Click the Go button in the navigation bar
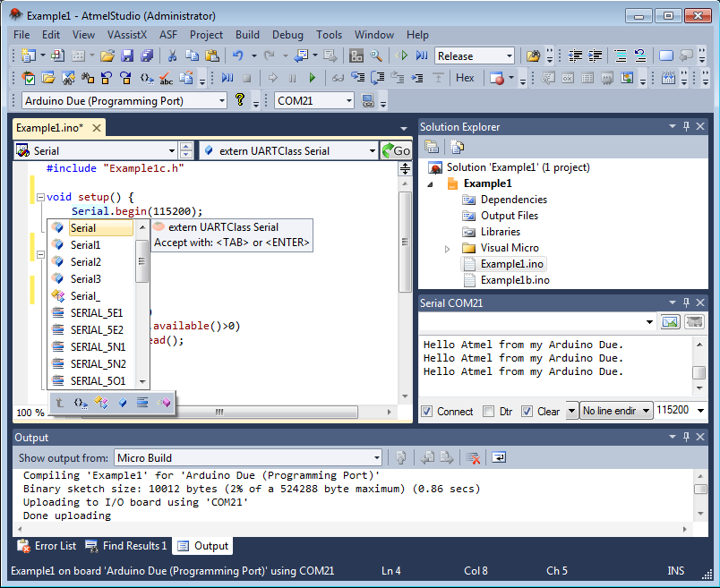This screenshot has height=588, width=720. pos(395,151)
